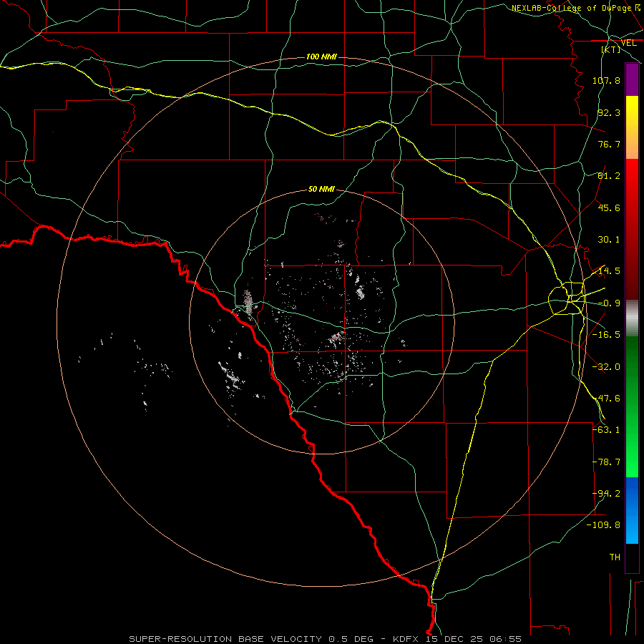This screenshot has height=644, width=644.
Task: Click the 14.5 scale value
Action: 609,271
